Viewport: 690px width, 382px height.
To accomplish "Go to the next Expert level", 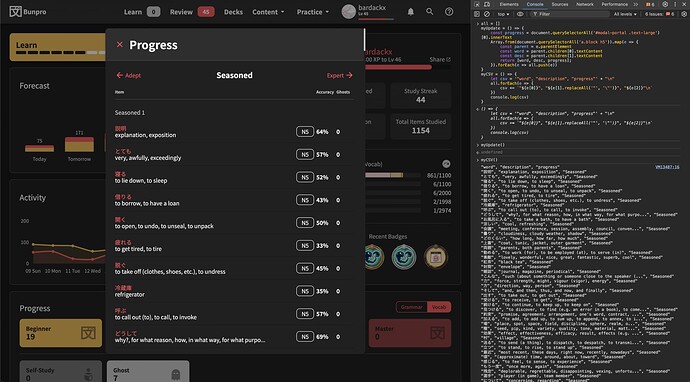I will tap(339, 75).
